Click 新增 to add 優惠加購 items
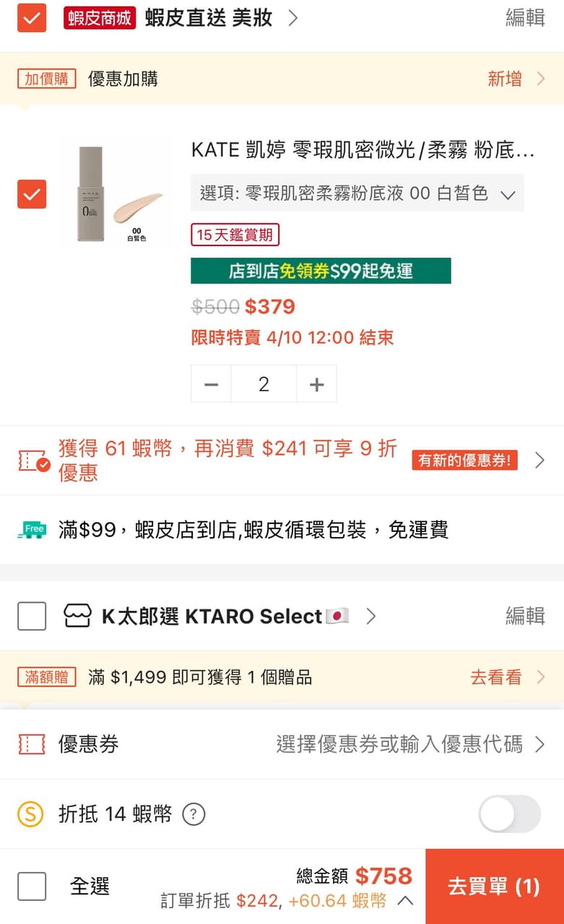Image resolution: width=564 pixels, height=924 pixels. coord(505,79)
